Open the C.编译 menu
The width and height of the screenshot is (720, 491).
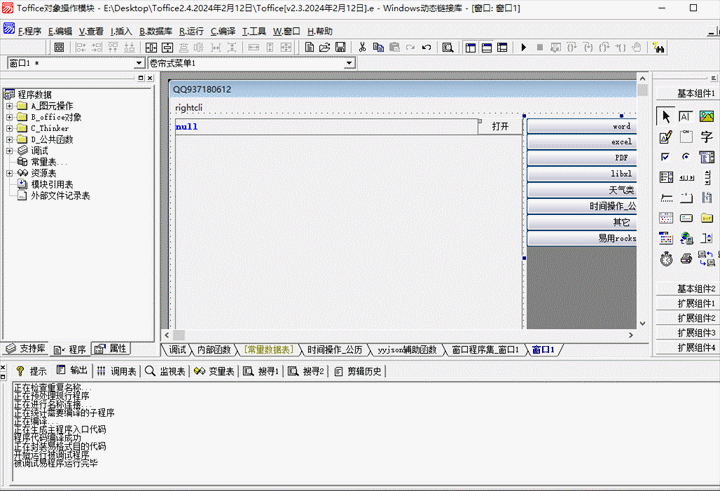pyautogui.click(x=222, y=31)
